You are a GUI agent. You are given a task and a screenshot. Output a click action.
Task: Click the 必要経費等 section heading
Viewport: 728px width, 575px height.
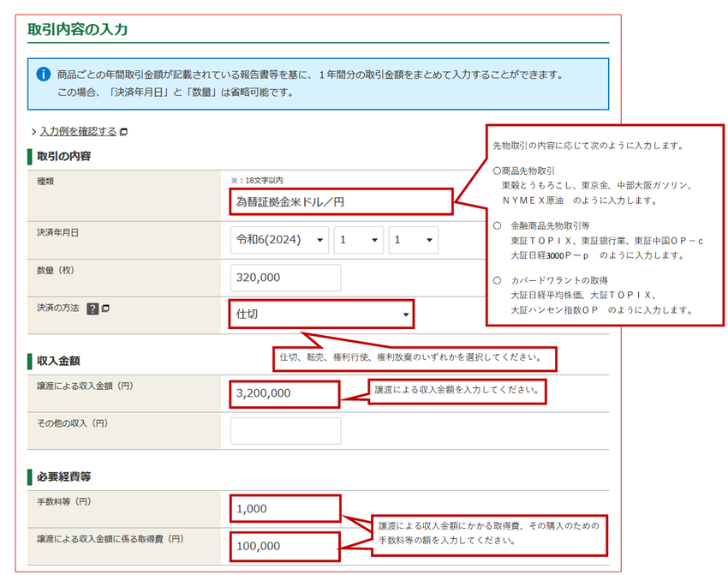tap(64, 476)
